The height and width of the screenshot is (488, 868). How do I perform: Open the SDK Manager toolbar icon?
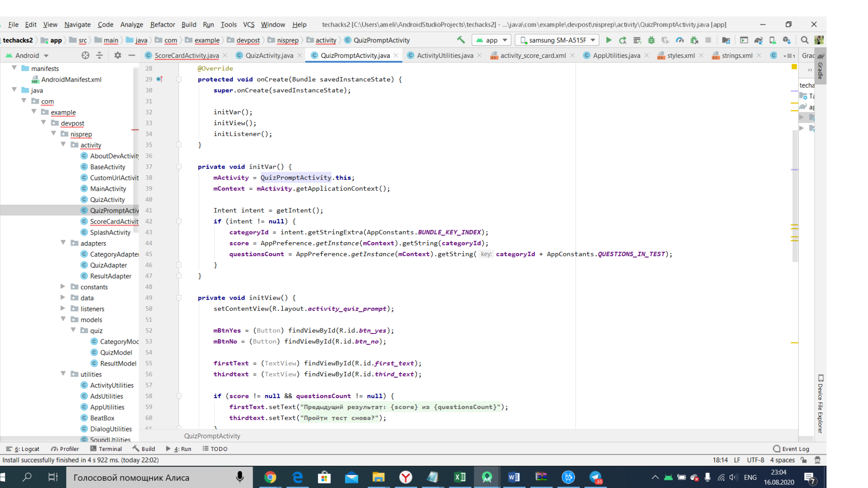(x=787, y=40)
